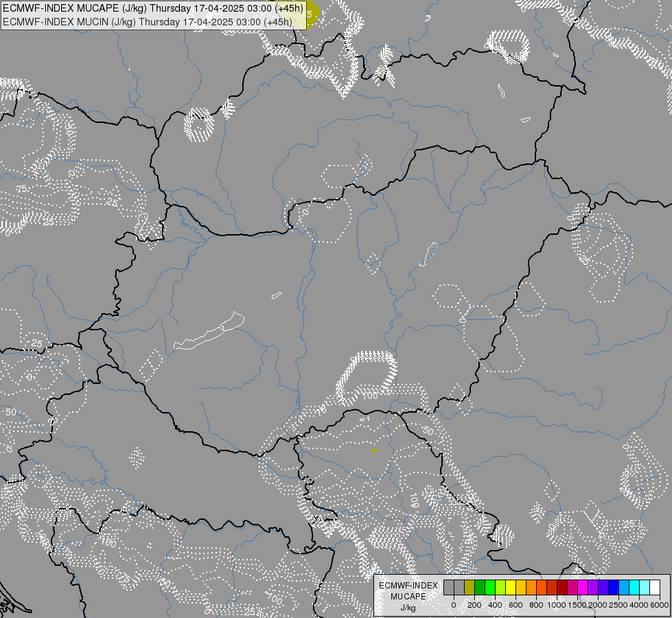Image resolution: width=672 pixels, height=618 pixels.
Task: Click the legend label '1000'
Action: click(557, 605)
